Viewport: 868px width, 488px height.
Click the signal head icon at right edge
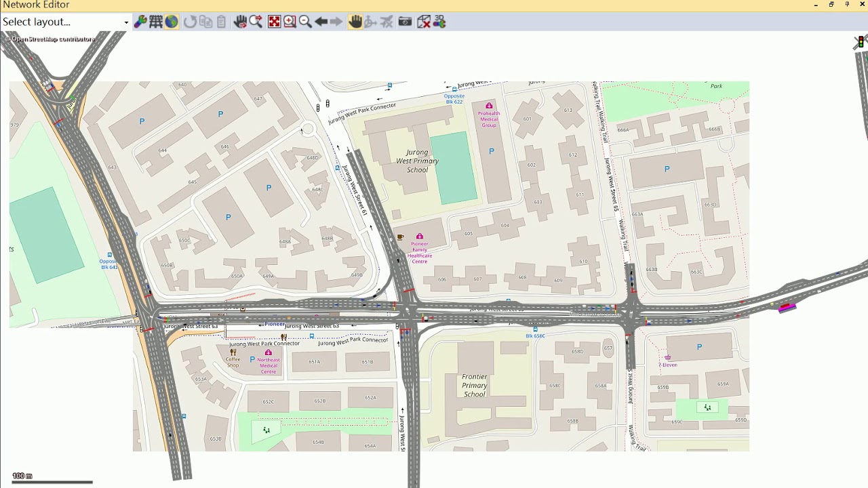tap(860, 42)
